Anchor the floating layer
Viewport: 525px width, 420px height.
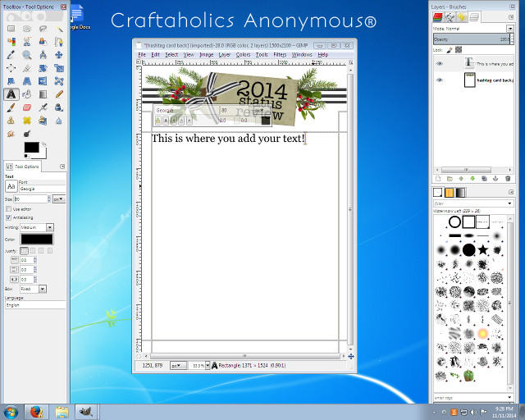coord(495,179)
